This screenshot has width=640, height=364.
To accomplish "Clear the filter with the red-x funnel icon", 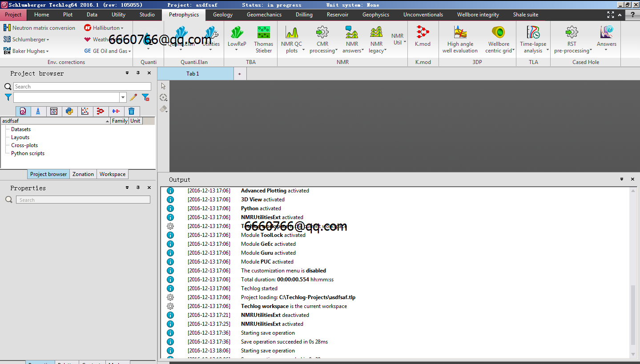I will (145, 97).
